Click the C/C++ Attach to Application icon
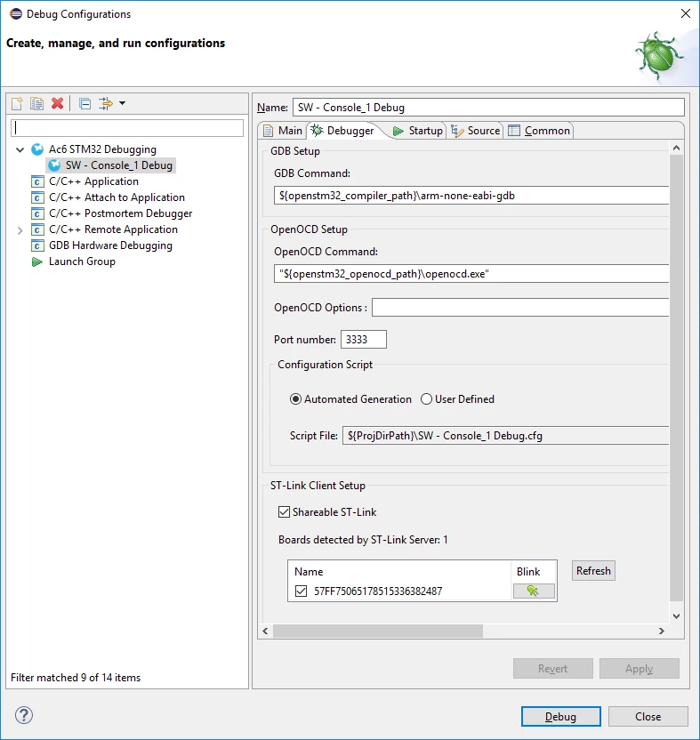This screenshot has height=740, width=700. [x=37, y=197]
